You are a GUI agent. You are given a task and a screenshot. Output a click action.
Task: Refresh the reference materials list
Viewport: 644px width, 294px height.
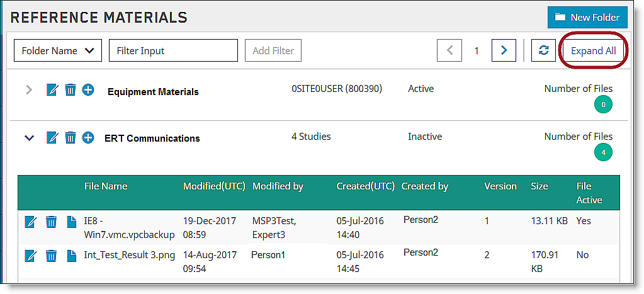(x=543, y=50)
